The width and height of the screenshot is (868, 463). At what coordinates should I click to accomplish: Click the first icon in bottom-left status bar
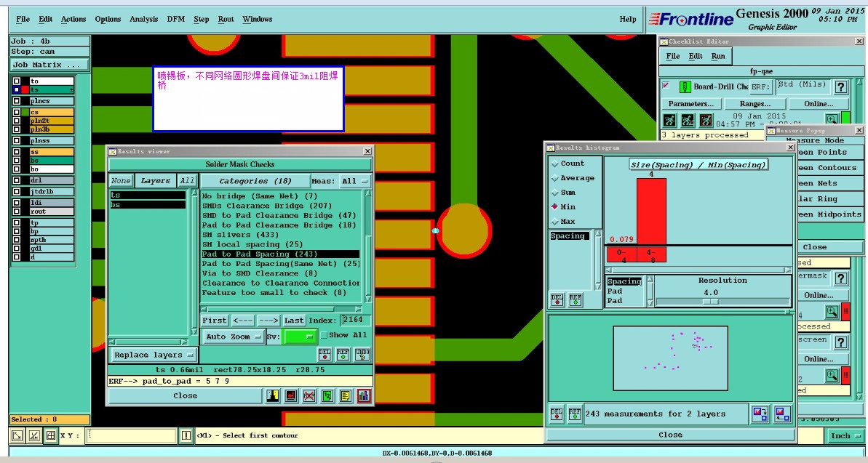click(x=17, y=436)
